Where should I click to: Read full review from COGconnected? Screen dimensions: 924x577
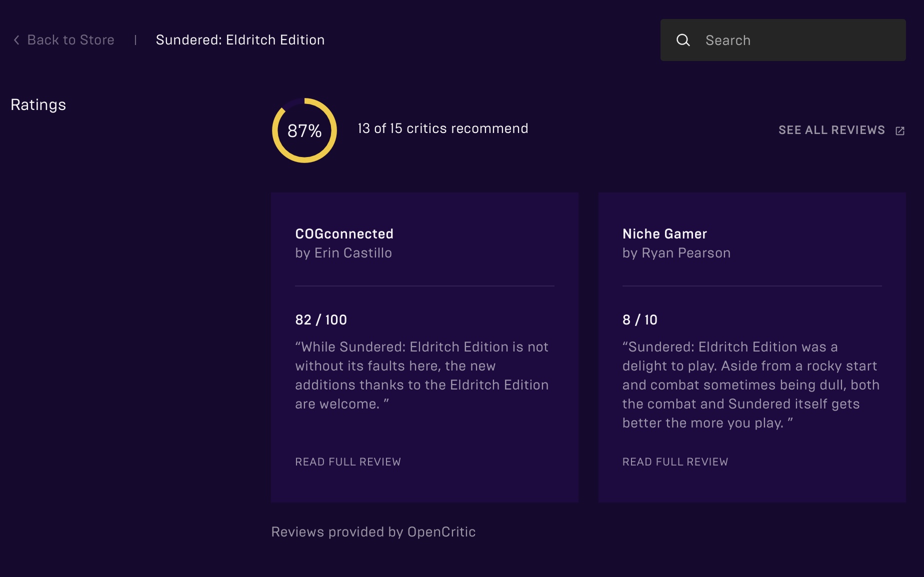(348, 462)
